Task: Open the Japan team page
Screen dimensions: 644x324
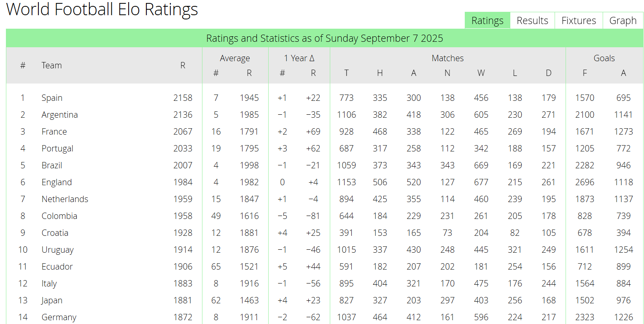Action: click(52, 300)
